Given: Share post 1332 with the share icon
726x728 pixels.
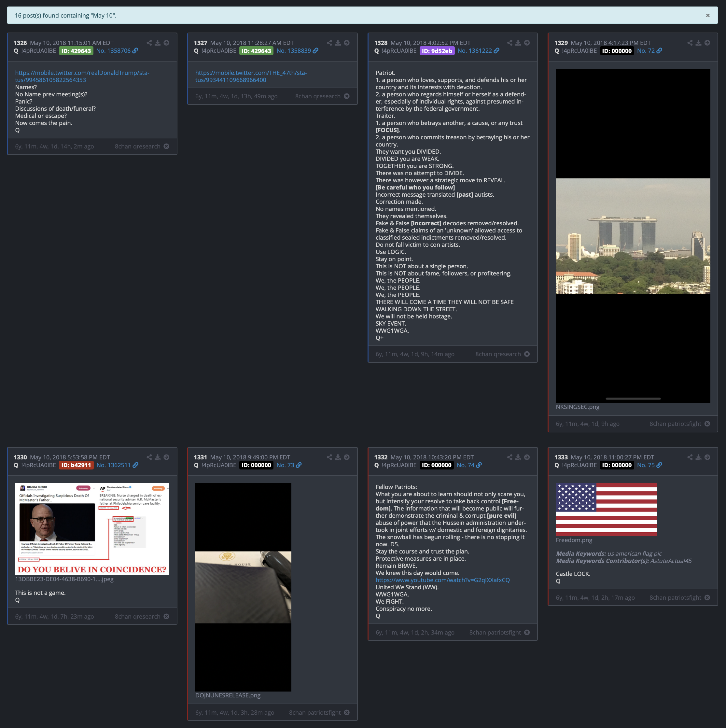Looking at the screenshot, I should coord(510,457).
